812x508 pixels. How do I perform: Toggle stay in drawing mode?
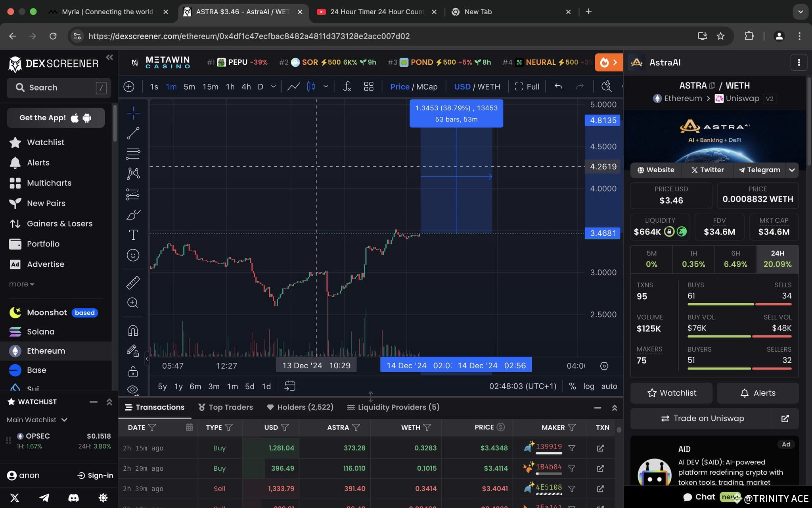coord(133,351)
